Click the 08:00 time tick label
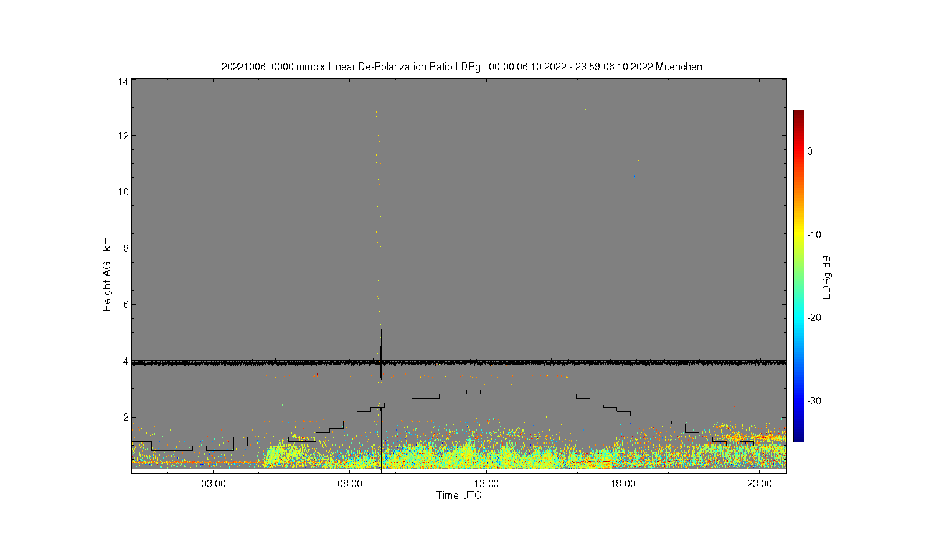 (350, 484)
